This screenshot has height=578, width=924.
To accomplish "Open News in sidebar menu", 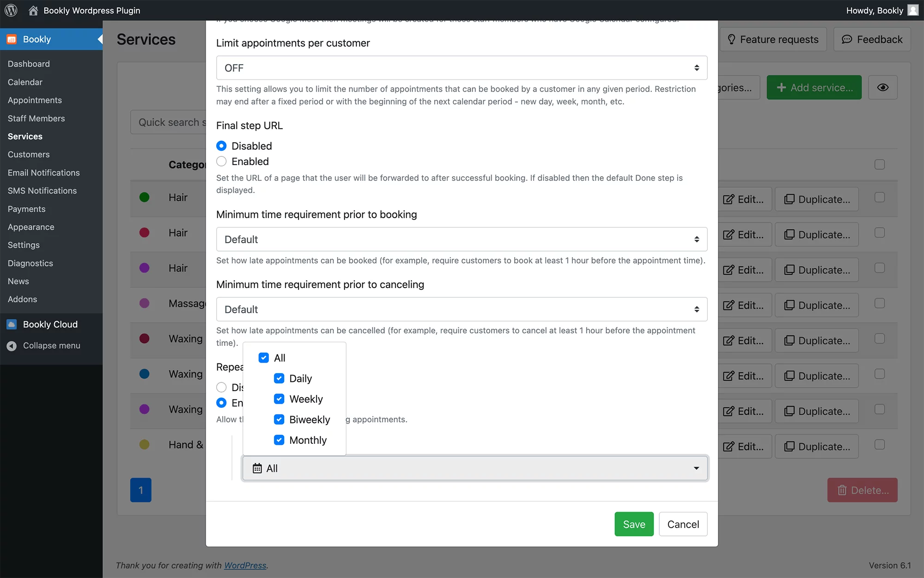I will [x=18, y=281].
